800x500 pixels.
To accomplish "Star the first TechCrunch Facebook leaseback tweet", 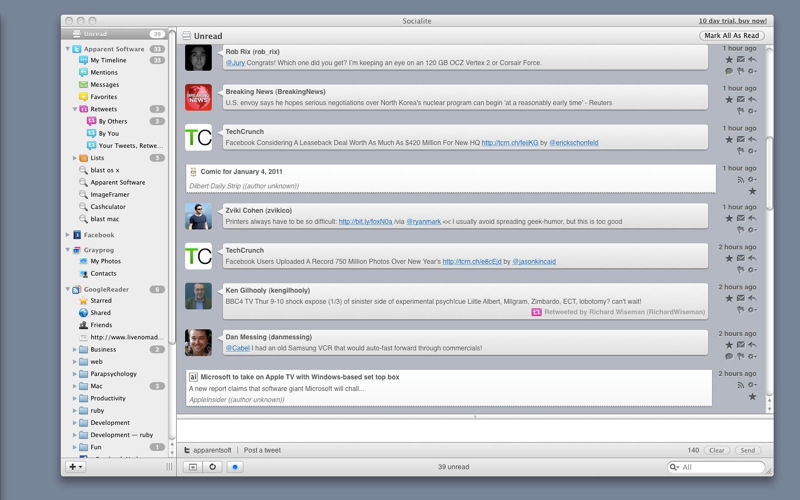I will pos(729,139).
